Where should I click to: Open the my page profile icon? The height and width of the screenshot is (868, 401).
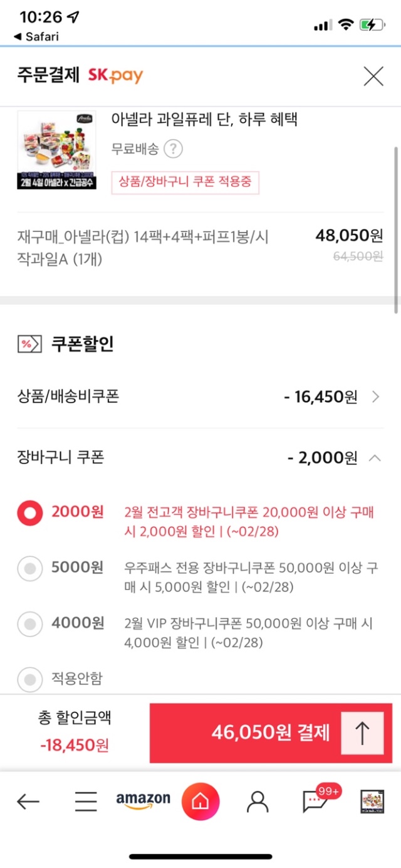257,801
